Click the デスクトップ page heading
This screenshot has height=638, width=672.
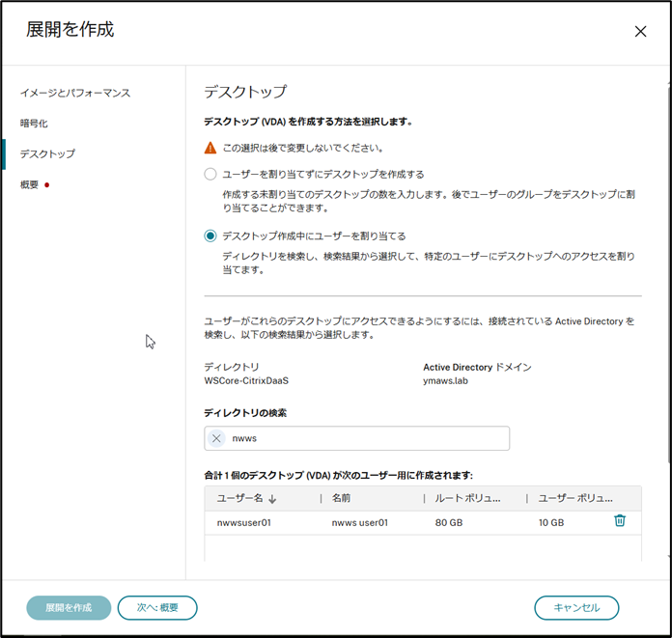(x=245, y=92)
